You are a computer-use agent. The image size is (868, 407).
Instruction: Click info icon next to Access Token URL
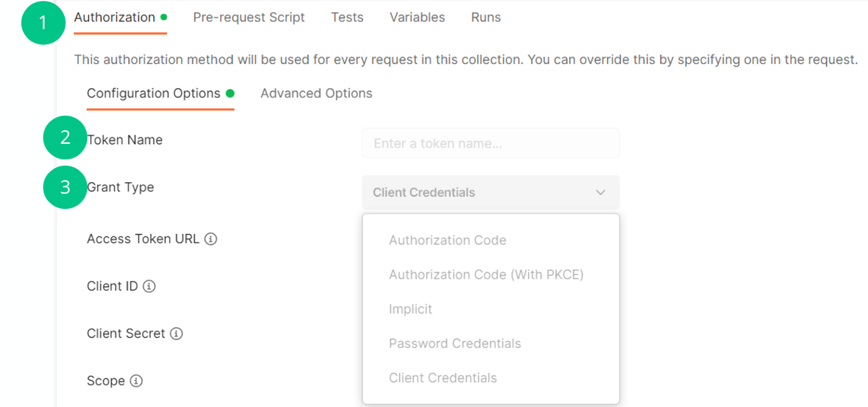pyautogui.click(x=210, y=239)
